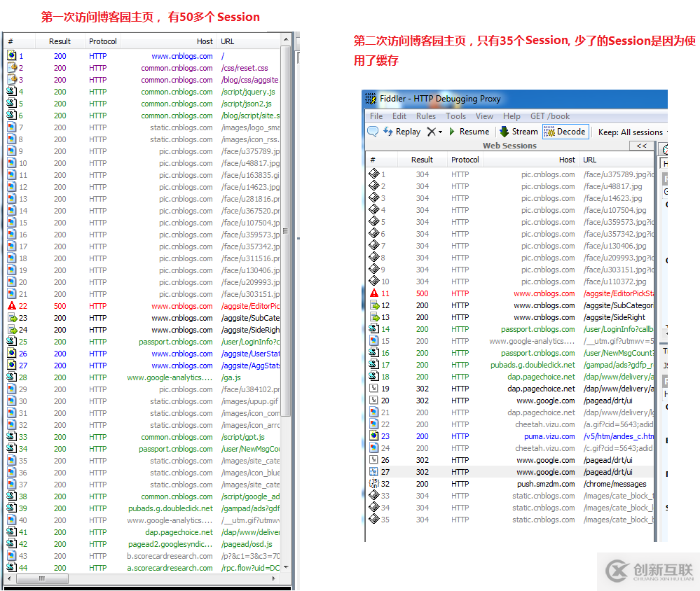Select script icon of /script/jquery.js session

pos(12,92)
